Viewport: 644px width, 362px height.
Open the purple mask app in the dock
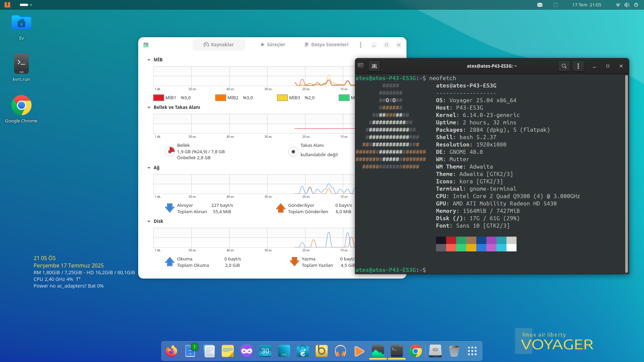(247, 351)
